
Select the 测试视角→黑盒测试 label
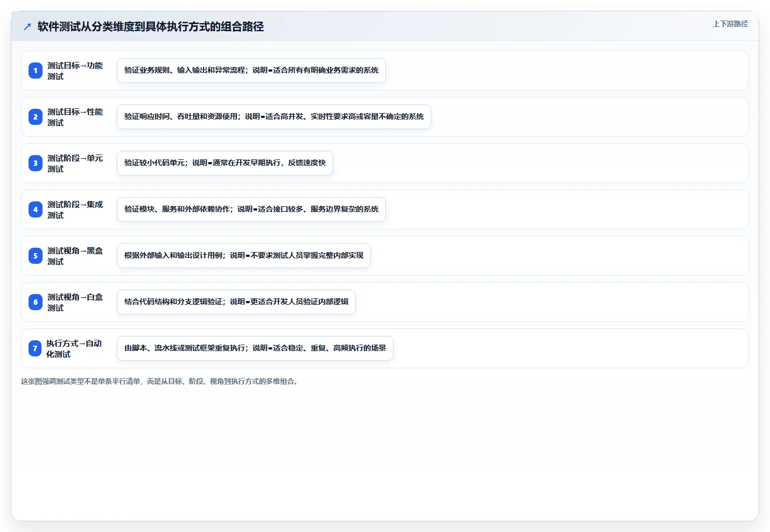coord(75,256)
